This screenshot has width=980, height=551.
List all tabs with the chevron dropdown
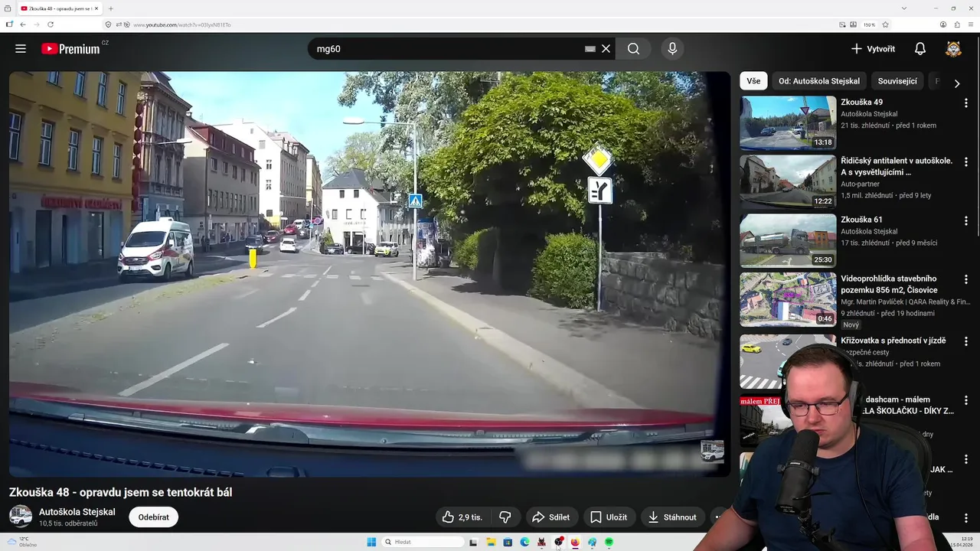click(x=904, y=8)
